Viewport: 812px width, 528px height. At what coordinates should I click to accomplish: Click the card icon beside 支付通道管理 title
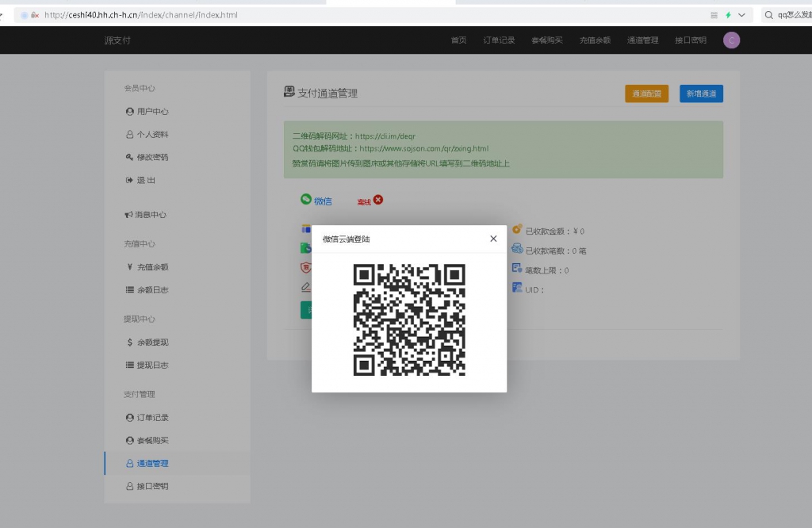point(289,91)
